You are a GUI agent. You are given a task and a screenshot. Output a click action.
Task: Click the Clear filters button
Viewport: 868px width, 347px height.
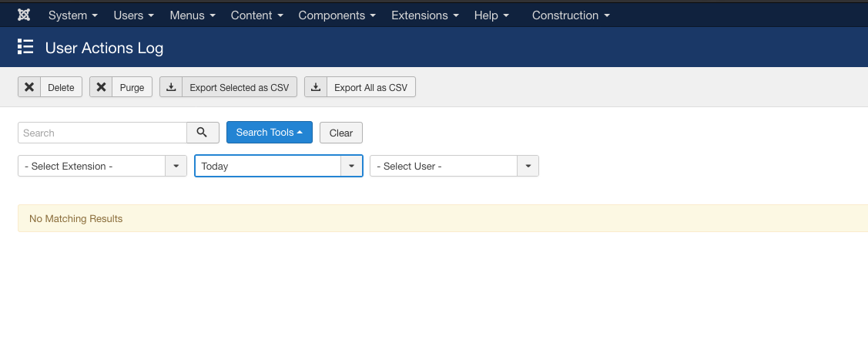click(x=341, y=133)
